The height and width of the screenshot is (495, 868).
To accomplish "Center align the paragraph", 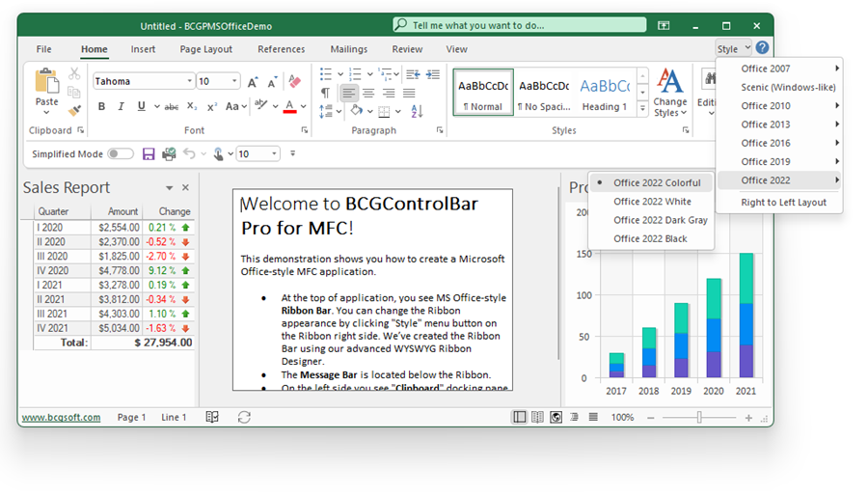I will point(368,93).
